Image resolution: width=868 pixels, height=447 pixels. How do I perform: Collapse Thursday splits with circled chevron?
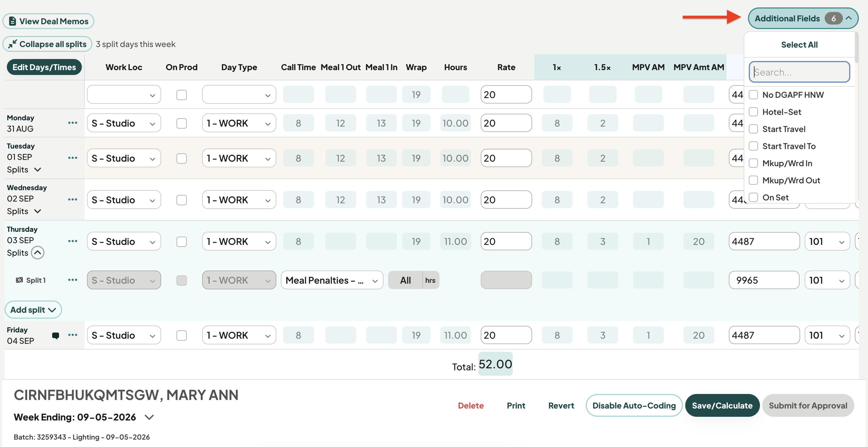click(38, 253)
